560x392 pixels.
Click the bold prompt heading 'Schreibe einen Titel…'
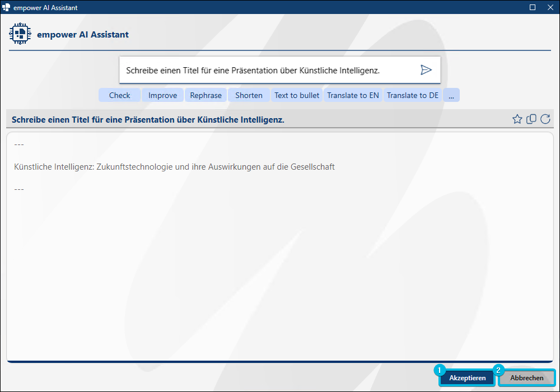pos(148,120)
